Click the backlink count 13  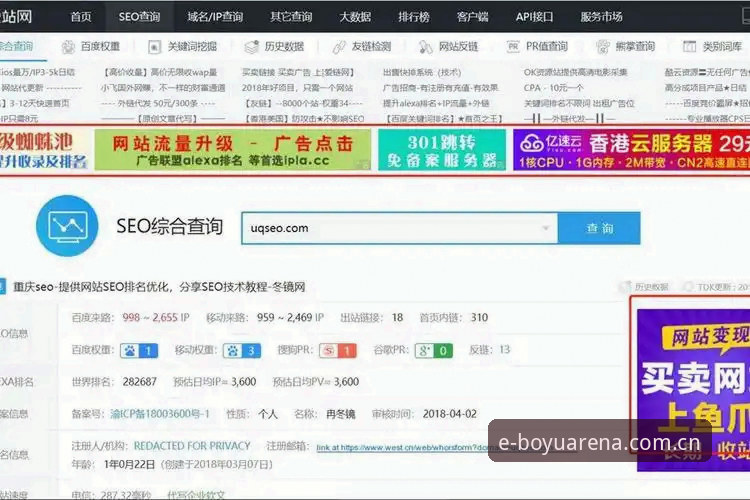[x=505, y=350]
